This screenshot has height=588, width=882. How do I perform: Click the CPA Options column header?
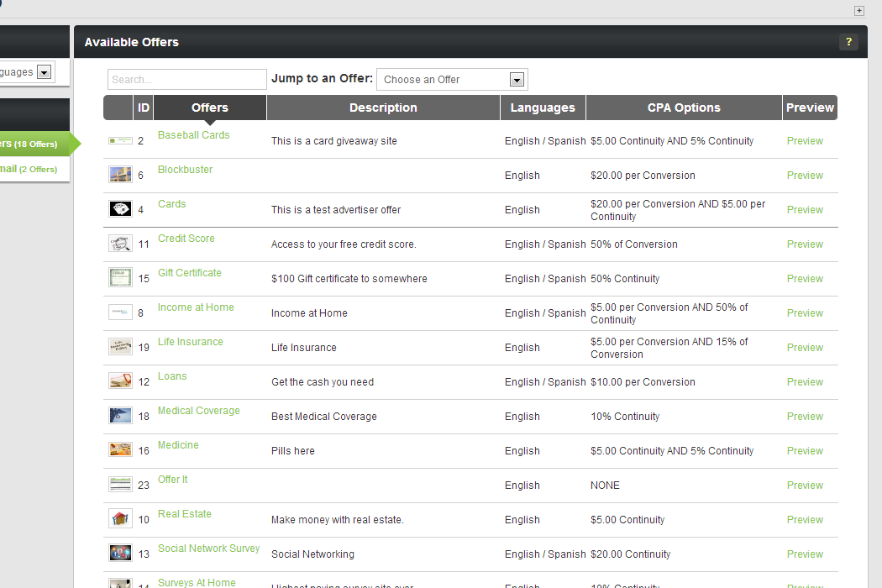(684, 108)
